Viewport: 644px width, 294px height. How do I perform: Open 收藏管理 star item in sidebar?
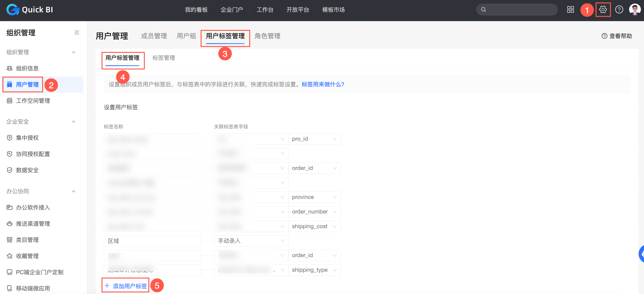point(27,256)
